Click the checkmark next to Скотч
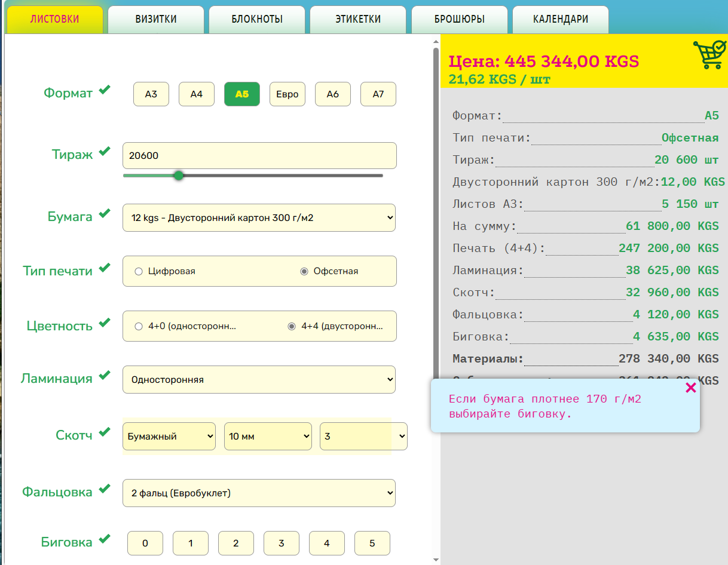 [105, 432]
